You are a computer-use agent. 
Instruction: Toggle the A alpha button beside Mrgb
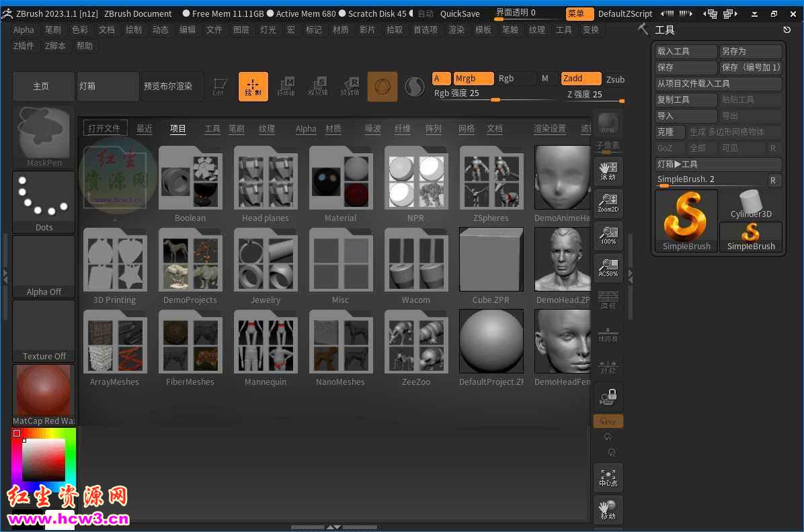tap(441, 79)
